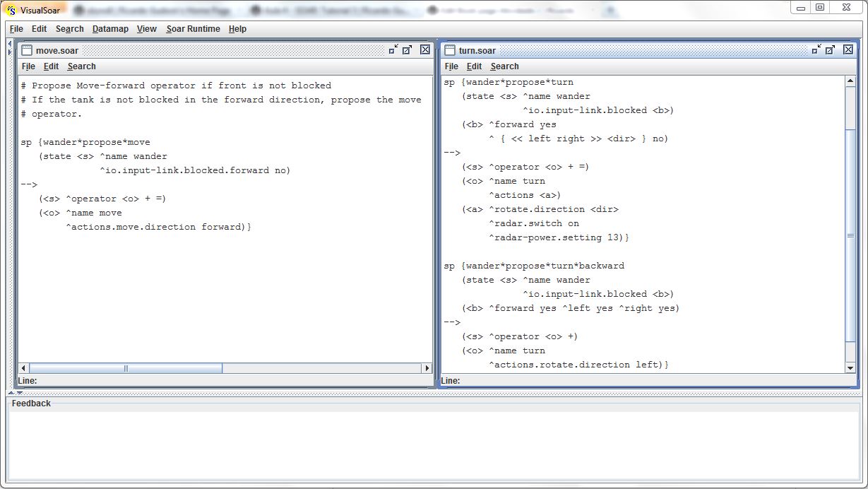Viewport: 868px width, 489px height.
Task: Maximize the move.soar editor window
Action: (408, 49)
